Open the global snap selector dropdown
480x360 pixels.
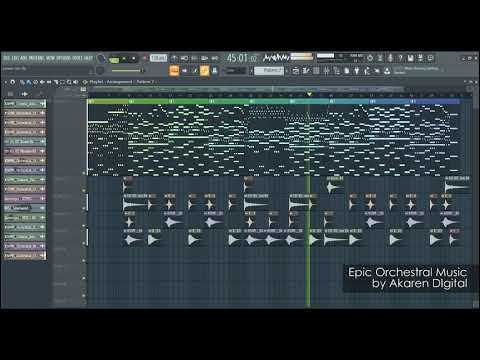235,71
